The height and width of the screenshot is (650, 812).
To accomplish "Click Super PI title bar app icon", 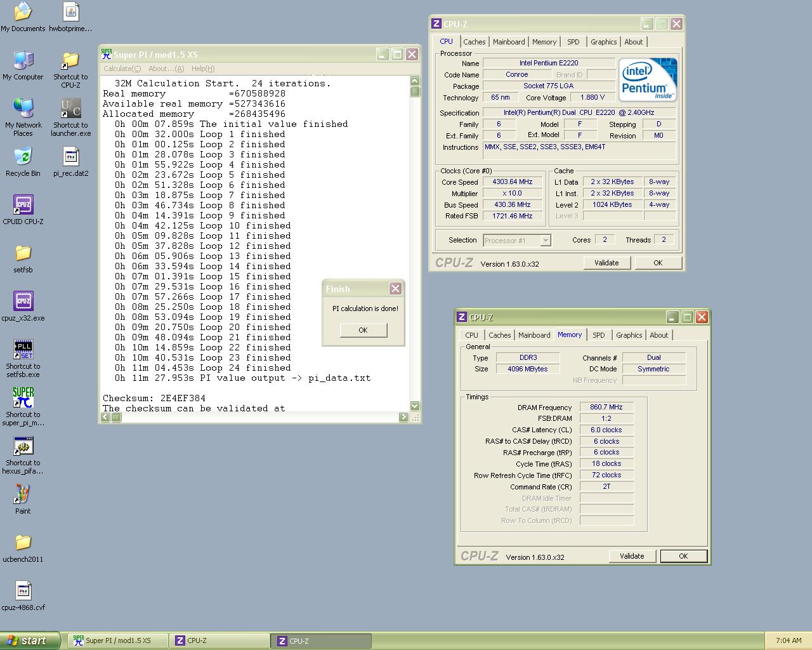I will point(107,55).
